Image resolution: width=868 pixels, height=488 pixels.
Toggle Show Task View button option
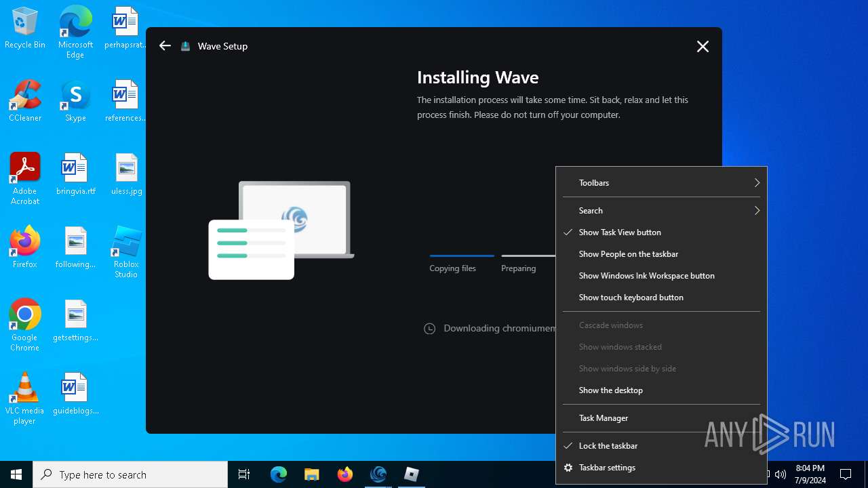(661, 232)
